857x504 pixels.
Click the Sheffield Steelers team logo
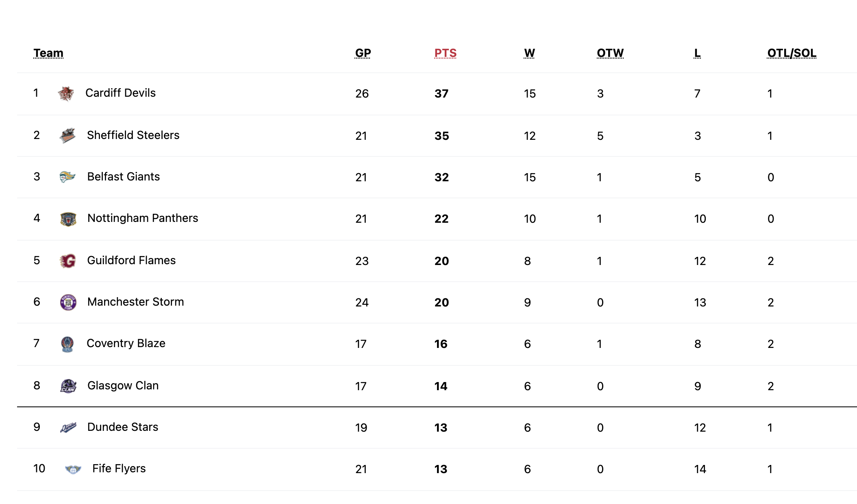click(67, 135)
